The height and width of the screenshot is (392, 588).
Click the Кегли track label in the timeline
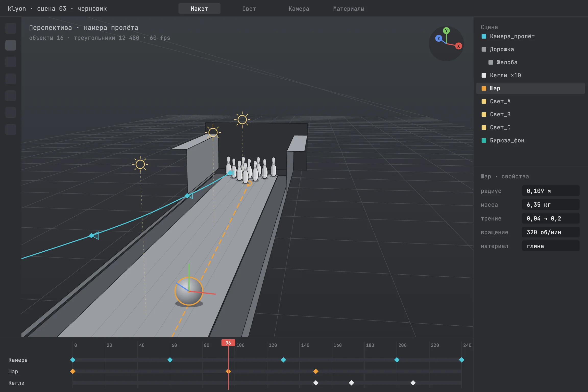click(16, 383)
